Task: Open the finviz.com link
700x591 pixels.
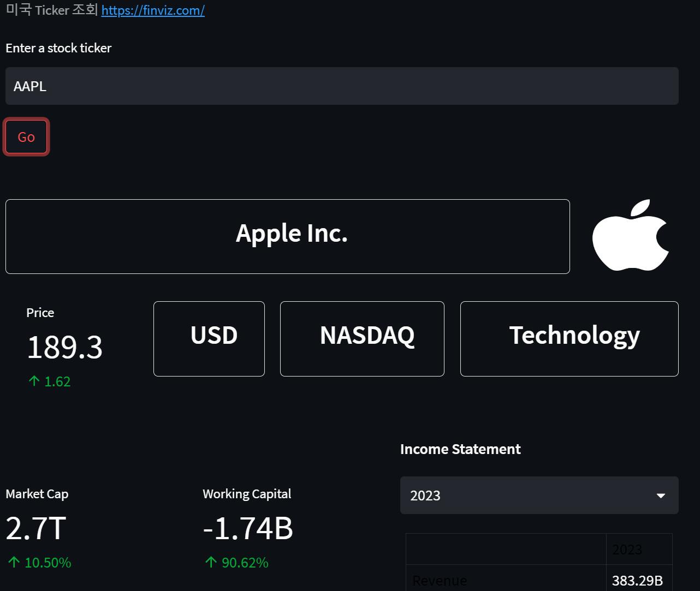Action: 153,10
